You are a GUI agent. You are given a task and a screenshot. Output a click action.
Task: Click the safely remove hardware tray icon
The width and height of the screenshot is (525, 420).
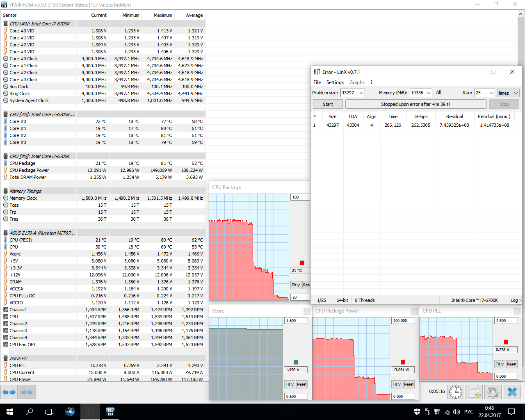pos(427,412)
